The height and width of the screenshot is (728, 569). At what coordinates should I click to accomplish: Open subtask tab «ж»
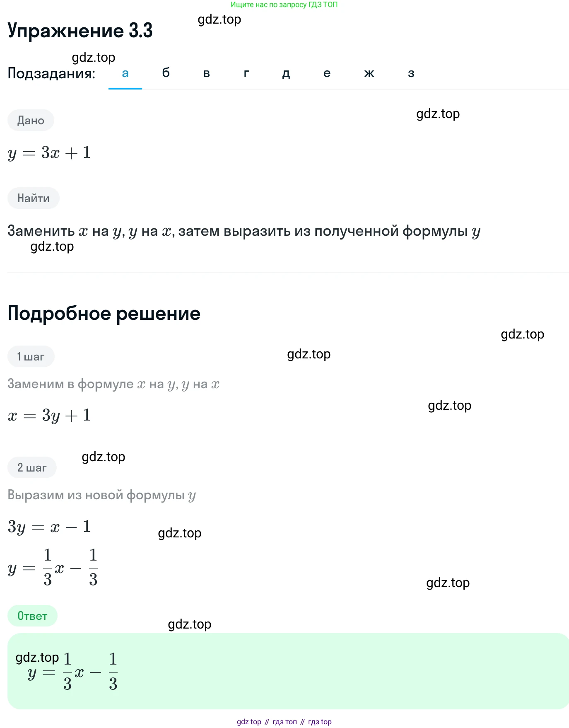click(x=369, y=73)
